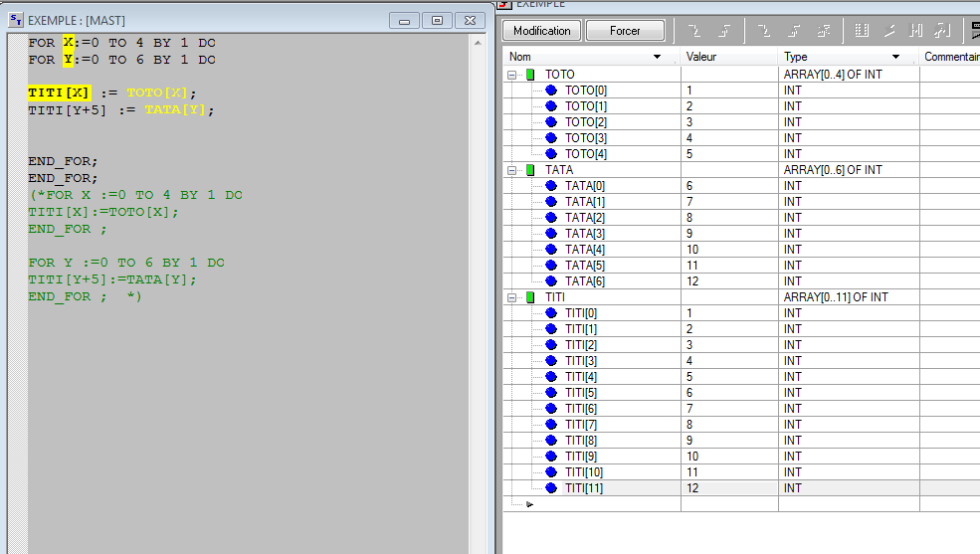Click the grid-shaped icon in the table toolbar
The width and height of the screenshot is (980, 554).
[860, 31]
